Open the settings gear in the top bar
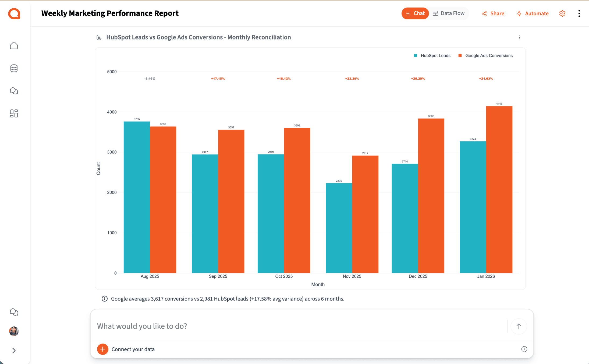The height and width of the screenshot is (364, 589). pos(562,13)
